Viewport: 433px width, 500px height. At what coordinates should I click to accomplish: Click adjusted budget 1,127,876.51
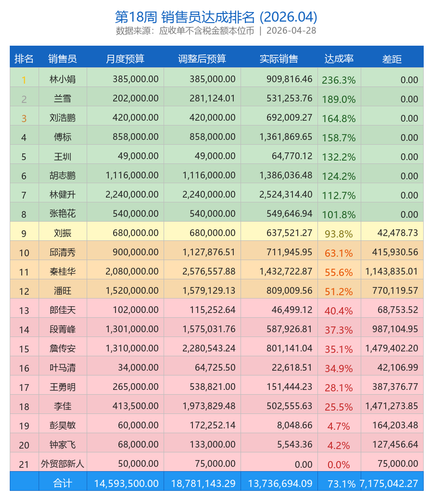tap(209, 252)
